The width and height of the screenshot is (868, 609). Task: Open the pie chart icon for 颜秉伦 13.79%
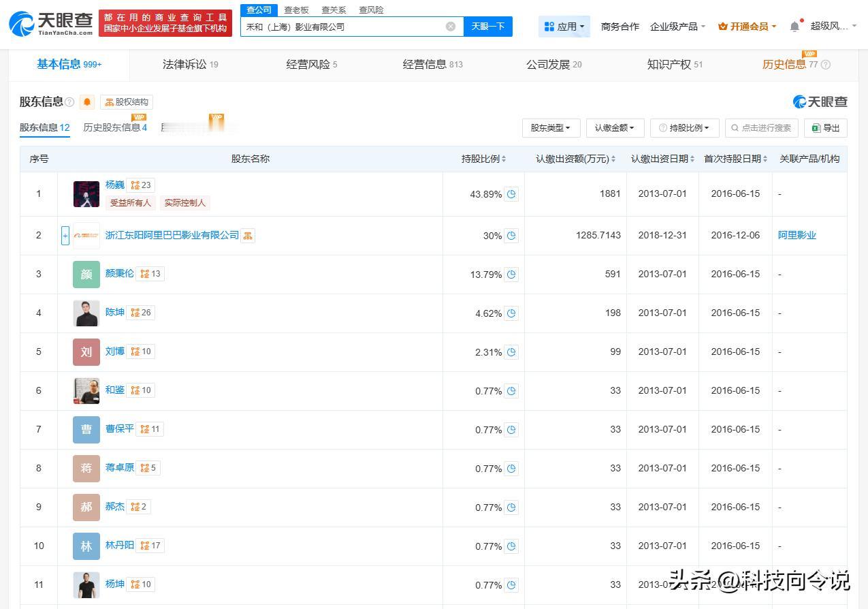tap(511, 275)
